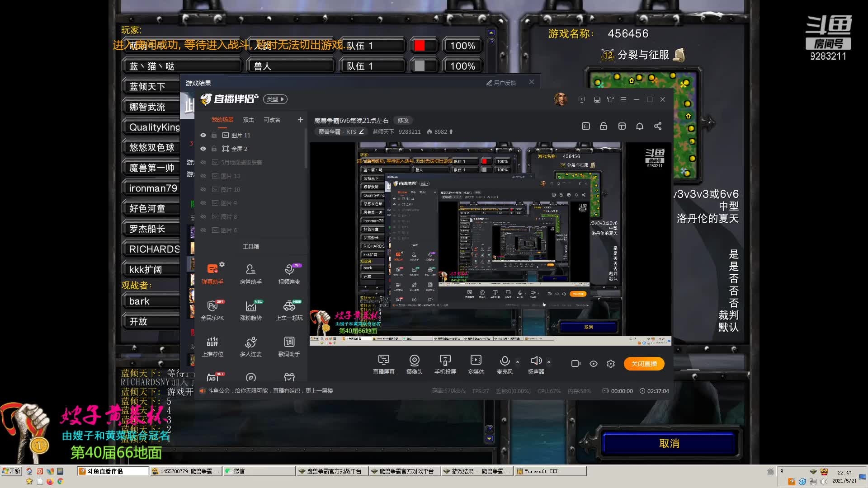The image size is (868, 488).
Task: Click the recording camera icon beside 关闭直播
Action: coord(576,364)
